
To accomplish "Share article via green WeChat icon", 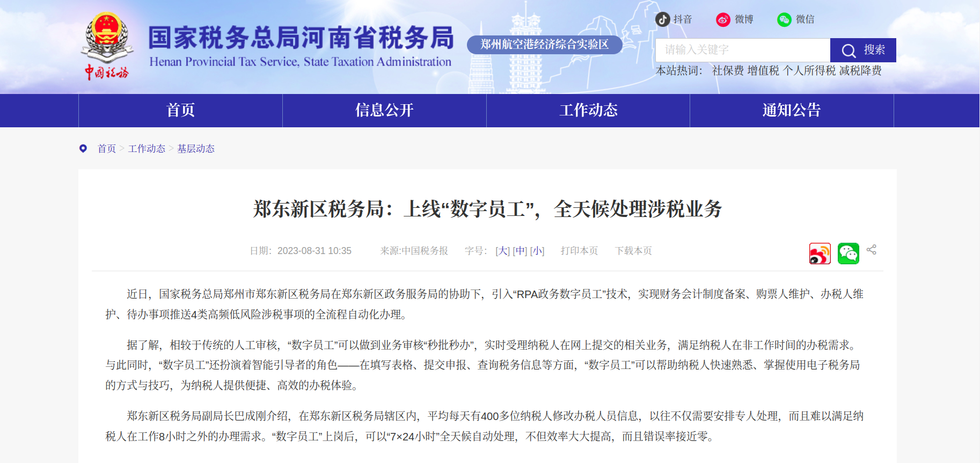I will [x=849, y=254].
